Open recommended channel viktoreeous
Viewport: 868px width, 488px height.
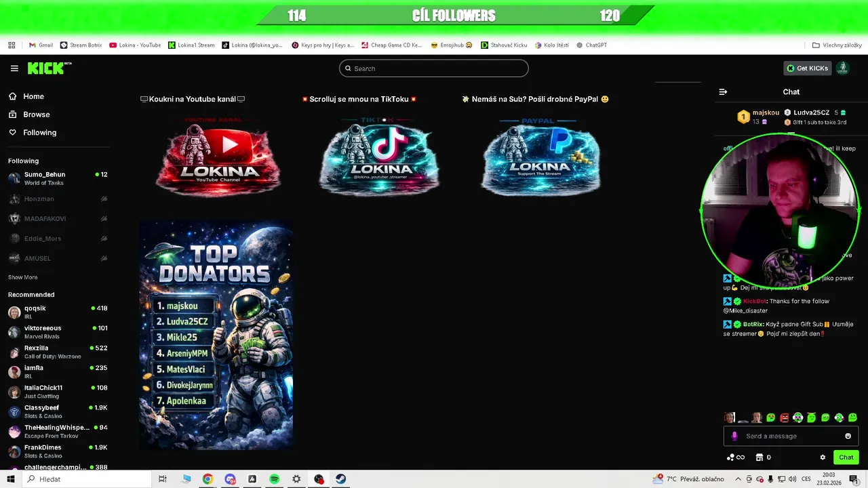[58, 331]
